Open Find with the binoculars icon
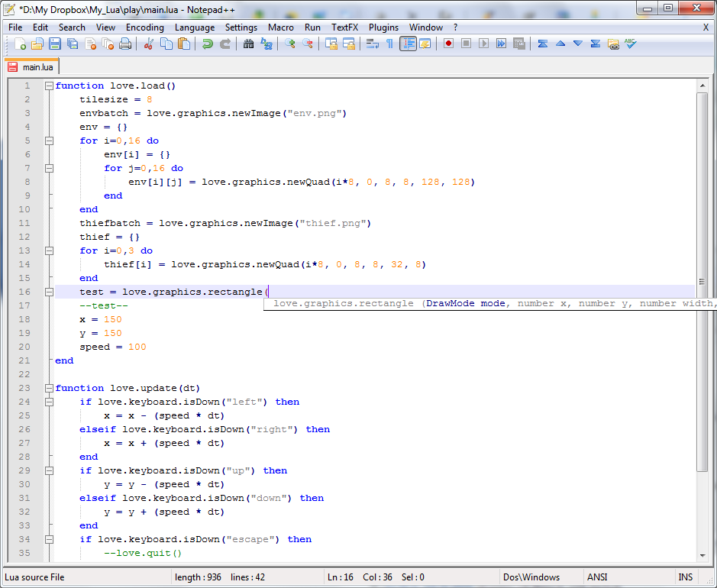717x588 pixels. click(248, 44)
